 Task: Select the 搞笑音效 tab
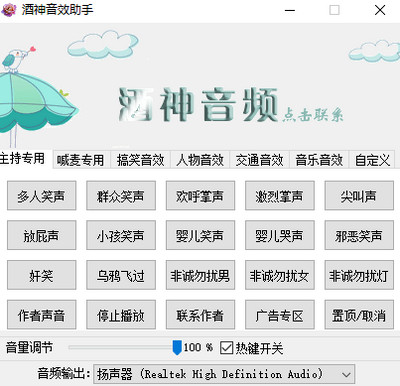[x=140, y=160]
